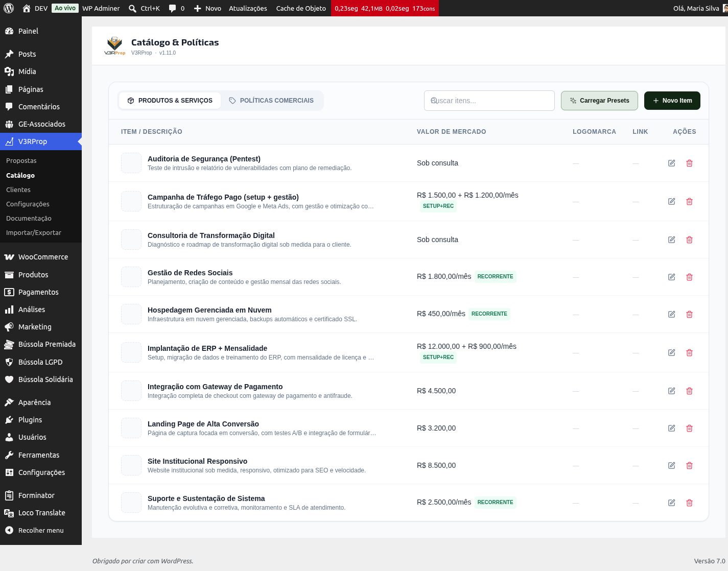Open the comments bubble in admin bar
728x571 pixels.
coord(176,8)
